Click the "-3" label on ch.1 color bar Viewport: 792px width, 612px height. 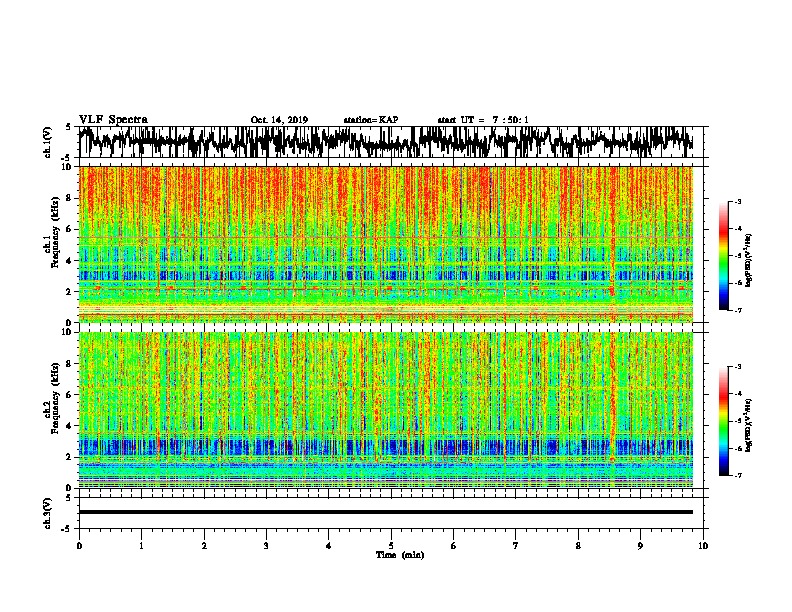tap(737, 202)
